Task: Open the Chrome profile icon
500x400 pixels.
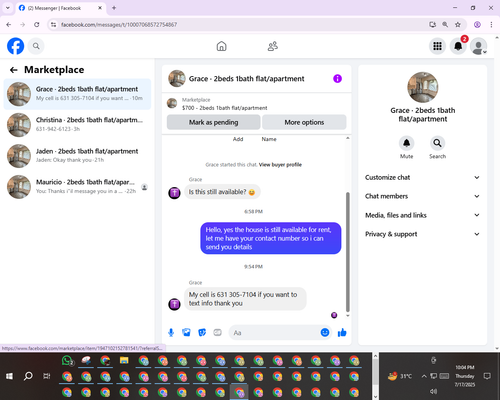Action: [477, 24]
